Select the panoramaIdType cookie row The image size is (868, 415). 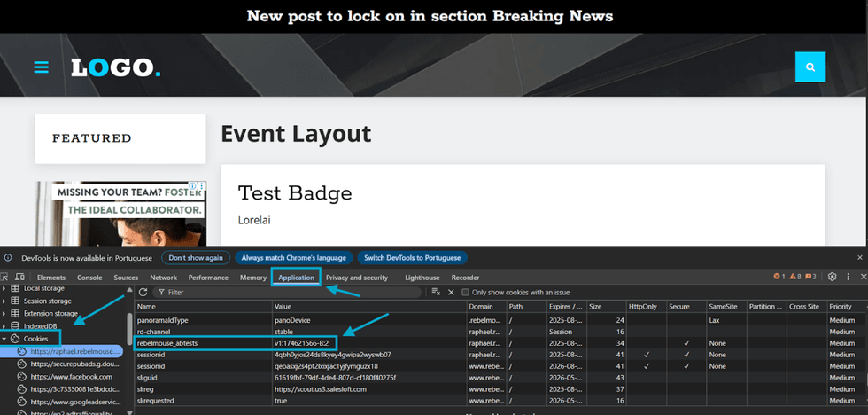tap(500, 320)
